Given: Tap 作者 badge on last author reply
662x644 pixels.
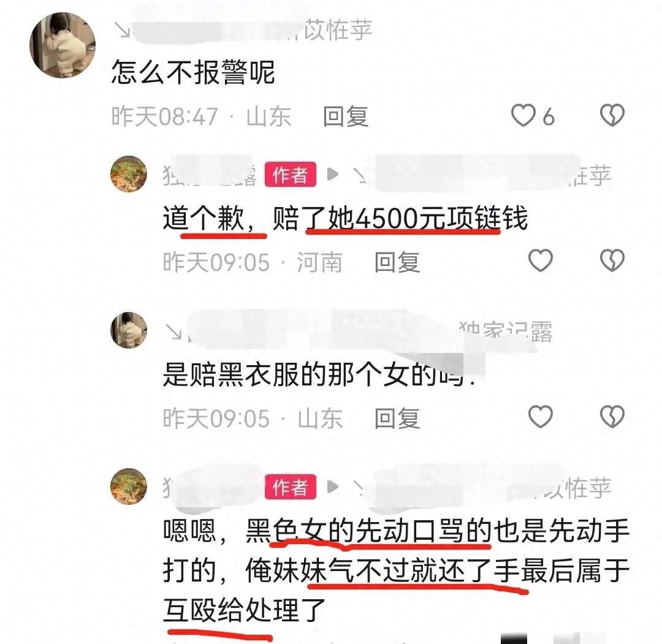Looking at the screenshot, I should coord(291,487).
